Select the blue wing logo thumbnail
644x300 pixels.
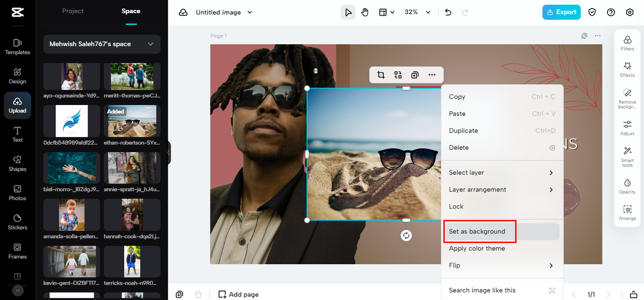click(71, 121)
